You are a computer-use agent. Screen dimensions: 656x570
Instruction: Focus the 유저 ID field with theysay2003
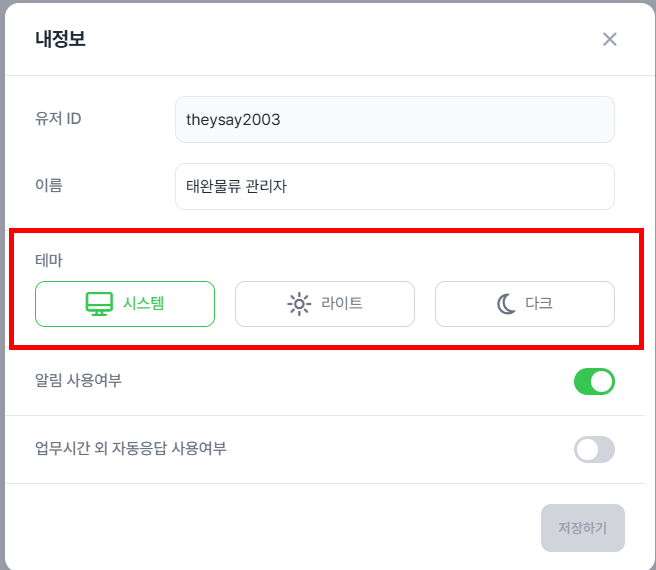395,119
